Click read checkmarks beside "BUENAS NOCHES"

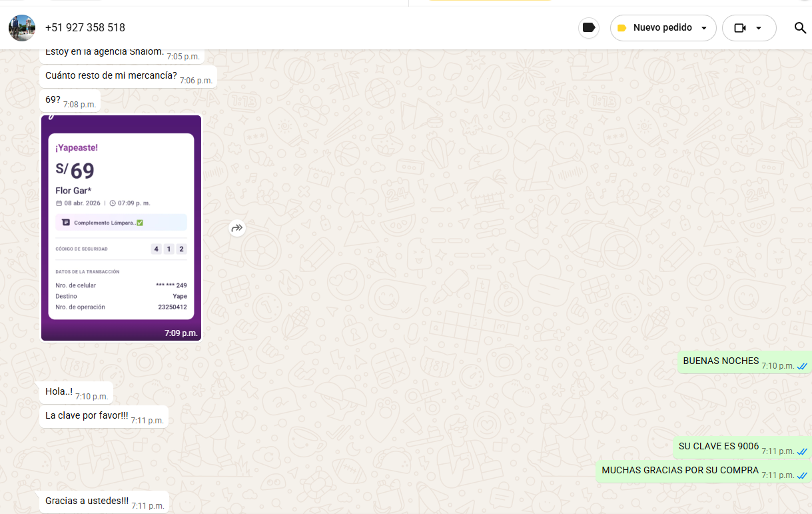coord(802,366)
